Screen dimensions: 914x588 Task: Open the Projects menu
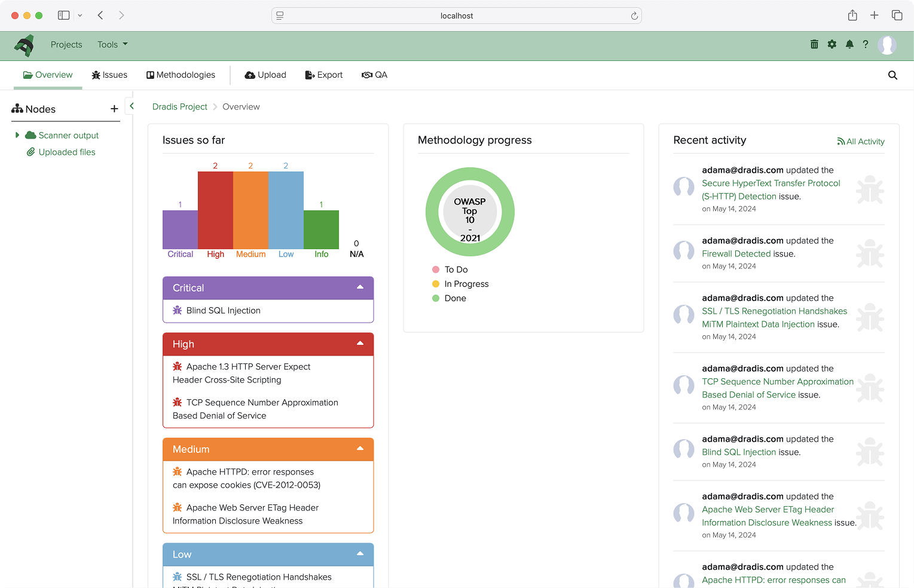66,44
